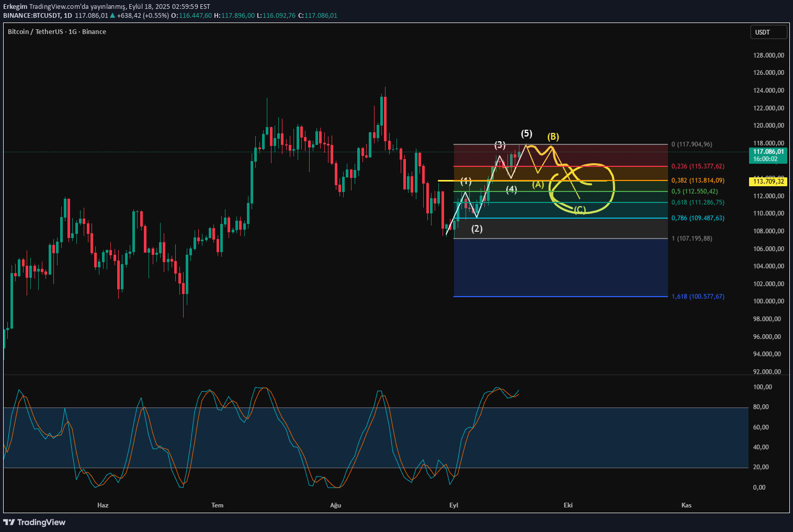Click the USDT currency button

point(768,32)
